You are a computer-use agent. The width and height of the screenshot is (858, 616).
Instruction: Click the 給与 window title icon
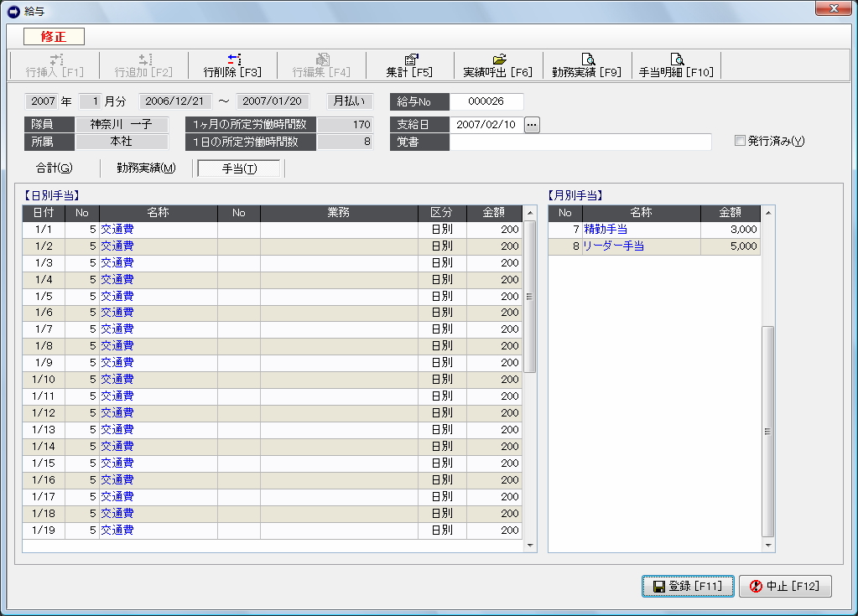click(x=13, y=11)
